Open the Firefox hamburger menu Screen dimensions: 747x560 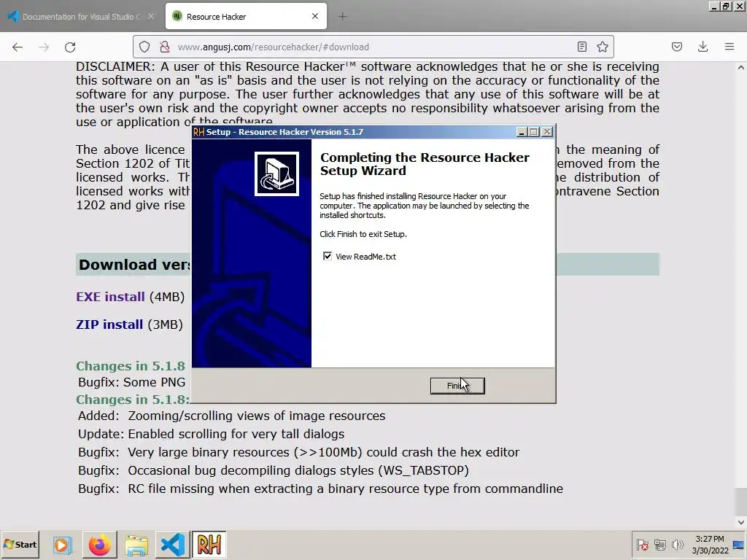(x=729, y=47)
